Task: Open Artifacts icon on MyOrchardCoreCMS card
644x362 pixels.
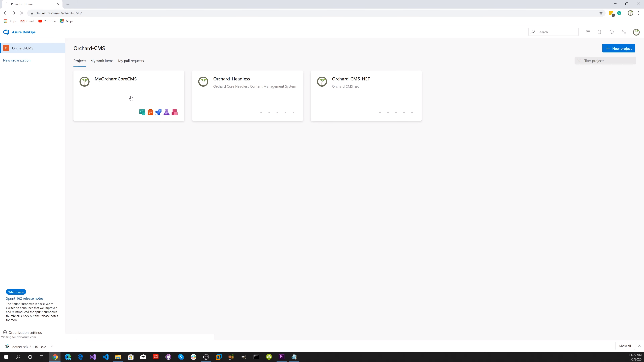Action: pos(174,112)
